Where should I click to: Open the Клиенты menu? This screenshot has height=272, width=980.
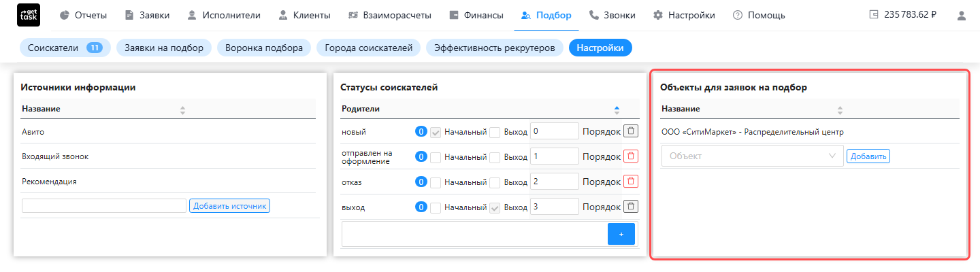click(304, 15)
